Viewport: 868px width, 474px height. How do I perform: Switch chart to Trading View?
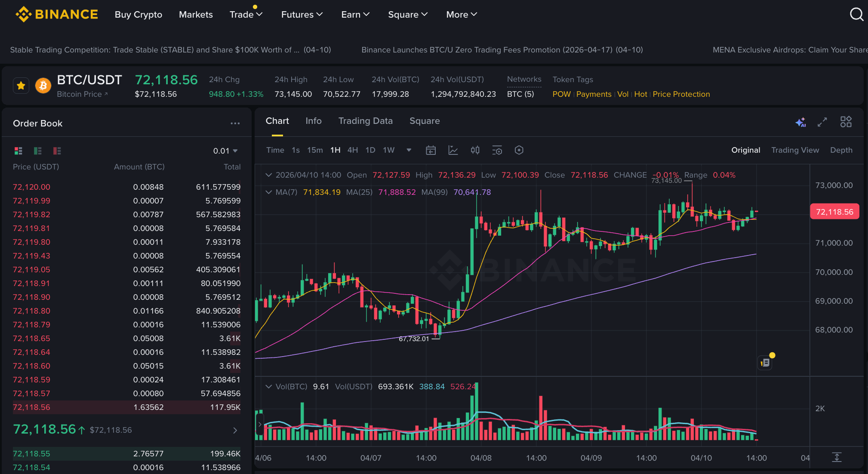(x=794, y=150)
